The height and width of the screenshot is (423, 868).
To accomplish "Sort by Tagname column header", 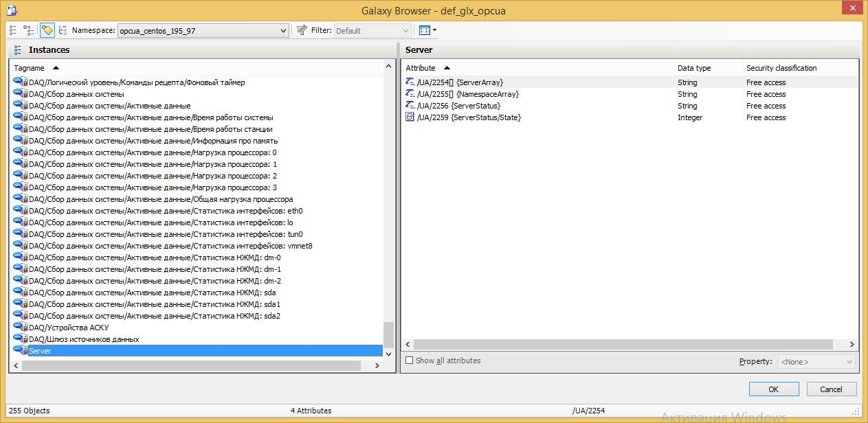I will 30,68.
